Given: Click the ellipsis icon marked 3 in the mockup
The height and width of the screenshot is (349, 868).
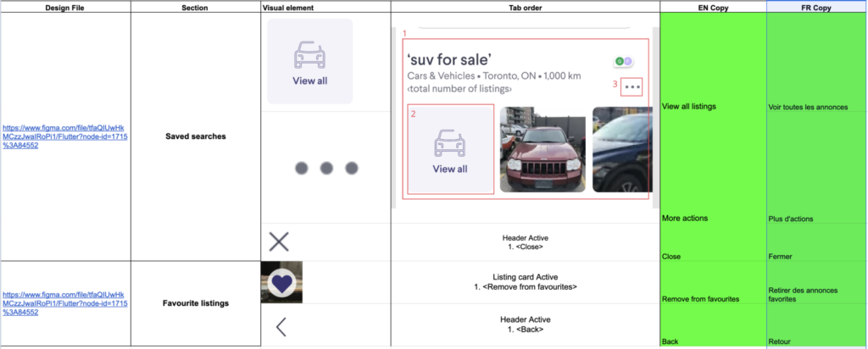Looking at the screenshot, I should coord(632,87).
